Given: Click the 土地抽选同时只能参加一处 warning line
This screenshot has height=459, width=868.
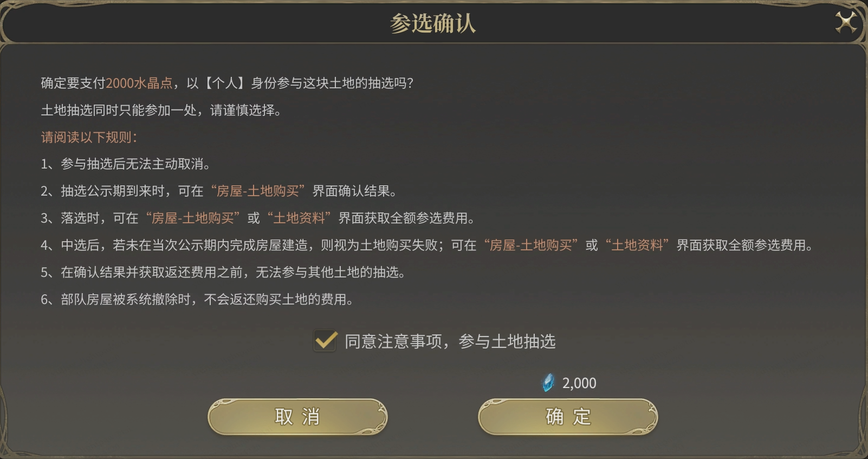Looking at the screenshot, I should point(161,110).
